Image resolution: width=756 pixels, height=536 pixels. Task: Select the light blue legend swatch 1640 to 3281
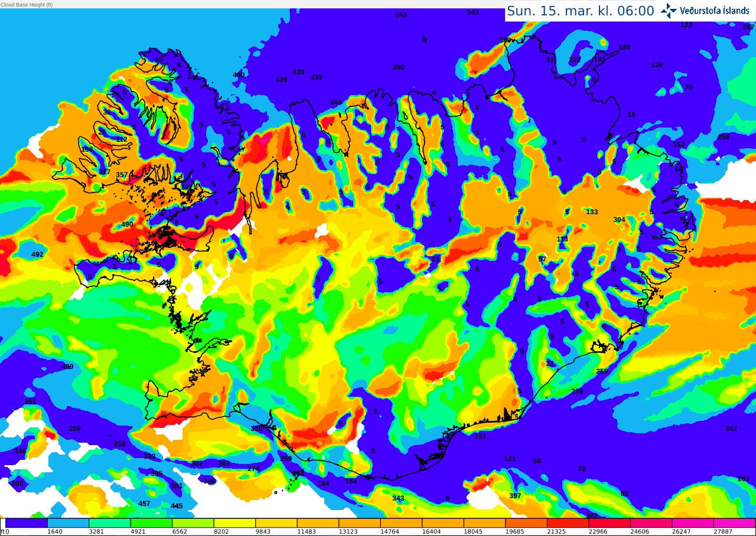[68, 523]
